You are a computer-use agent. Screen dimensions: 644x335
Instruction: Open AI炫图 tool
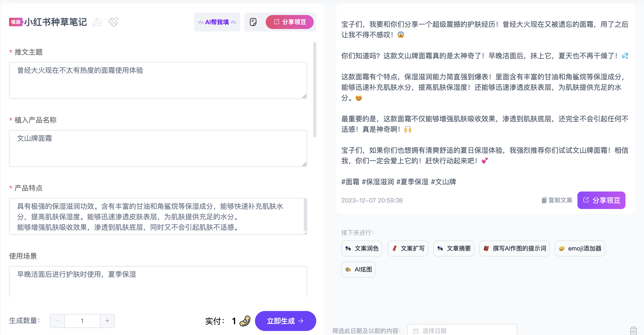coord(358,269)
